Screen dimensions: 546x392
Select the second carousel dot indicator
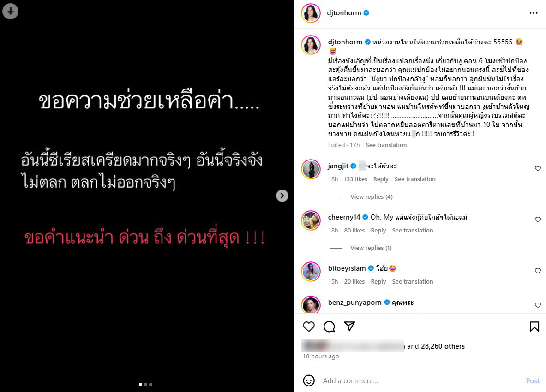145,384
